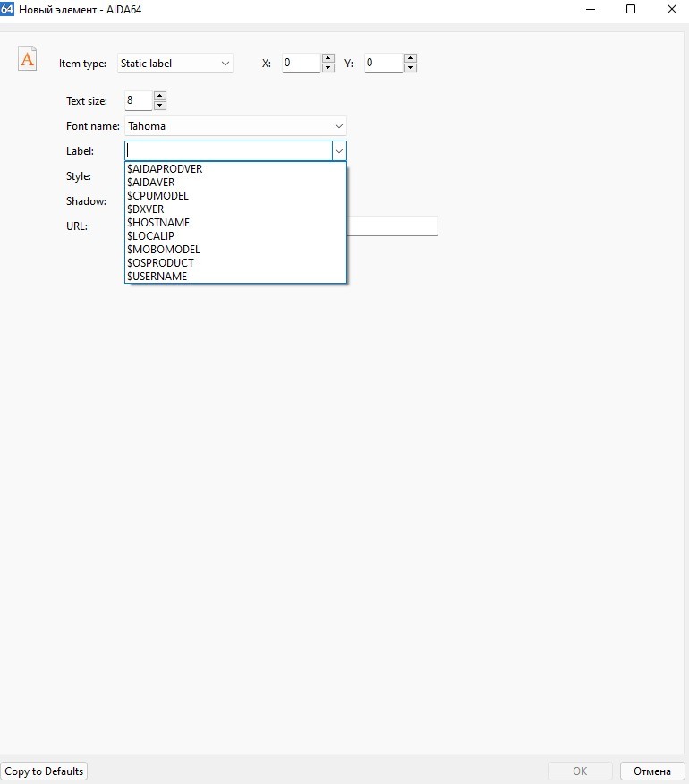The width and height of the screenshot is (689, 784).
Task: Click the OK button
Action: point(580,771)
